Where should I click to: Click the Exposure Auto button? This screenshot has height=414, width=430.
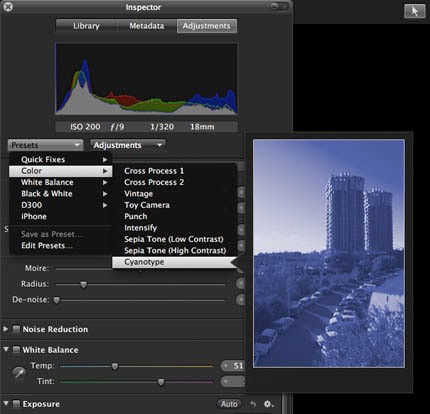pyautogui.click(x=229, y=404)
